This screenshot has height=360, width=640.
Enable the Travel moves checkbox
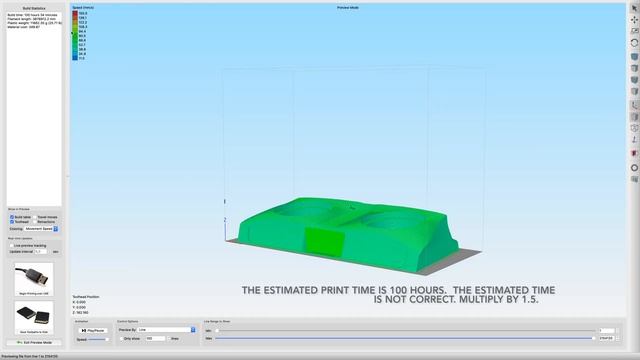[x=35, y=217]
